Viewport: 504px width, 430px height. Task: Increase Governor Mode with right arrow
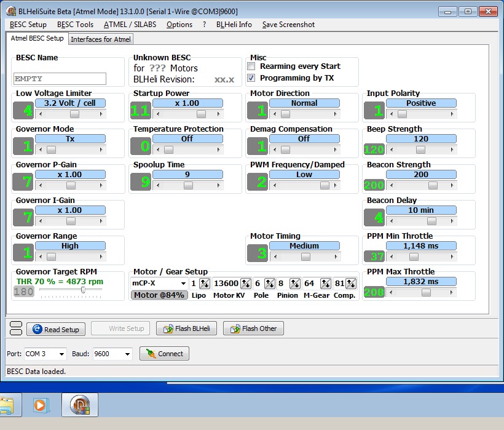(x=101, y=149)
